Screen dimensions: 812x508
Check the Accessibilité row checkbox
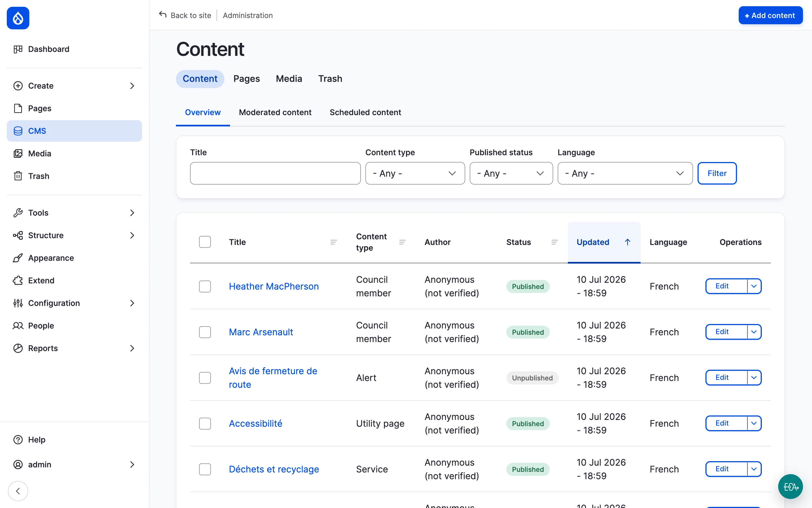click(x=205, y=423)
